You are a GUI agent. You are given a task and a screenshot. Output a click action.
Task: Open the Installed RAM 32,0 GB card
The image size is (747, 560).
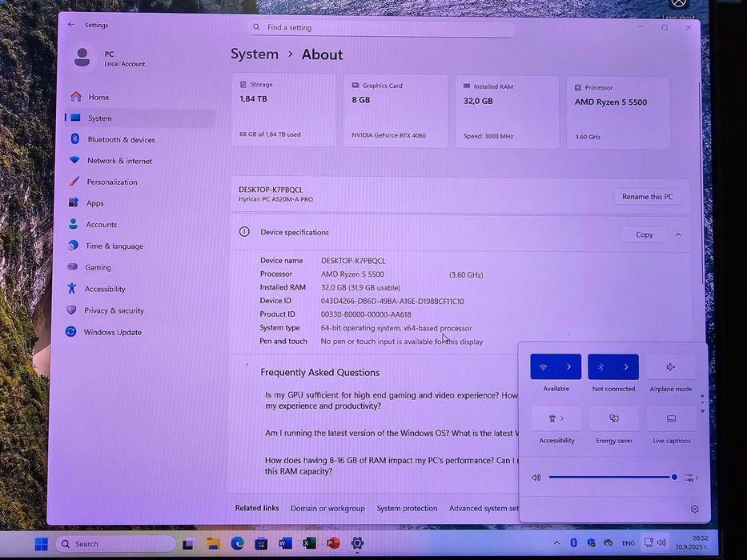(507, 112)
